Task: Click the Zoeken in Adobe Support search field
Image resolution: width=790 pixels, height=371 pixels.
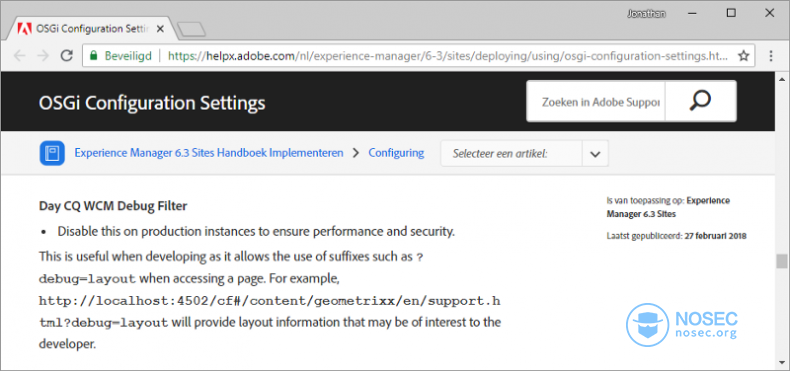Action: [x=596, y=101]
